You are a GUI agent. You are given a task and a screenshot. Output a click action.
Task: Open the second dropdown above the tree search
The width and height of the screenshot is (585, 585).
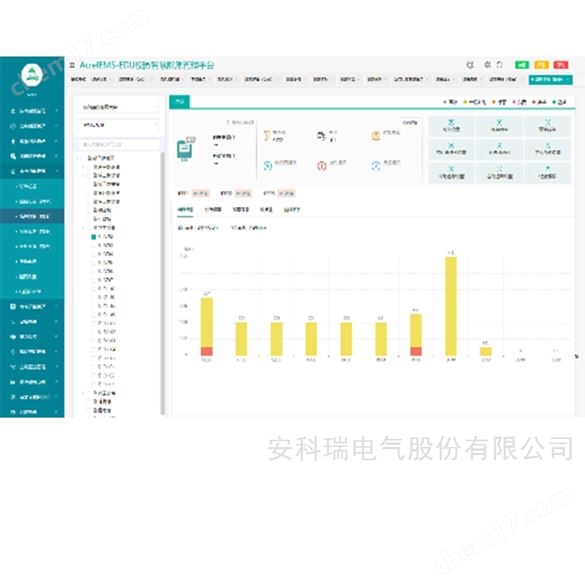119,125
